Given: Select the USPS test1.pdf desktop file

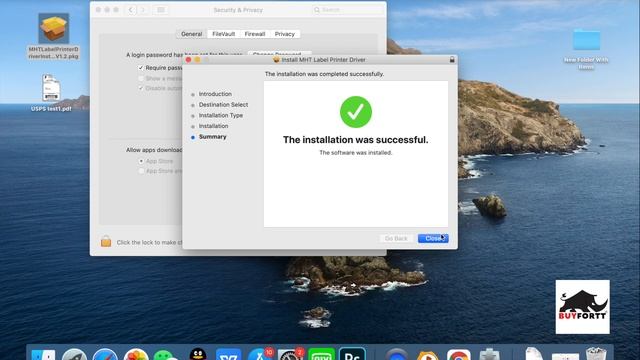Looking at the screenshot, I should (x=51, y=88).
